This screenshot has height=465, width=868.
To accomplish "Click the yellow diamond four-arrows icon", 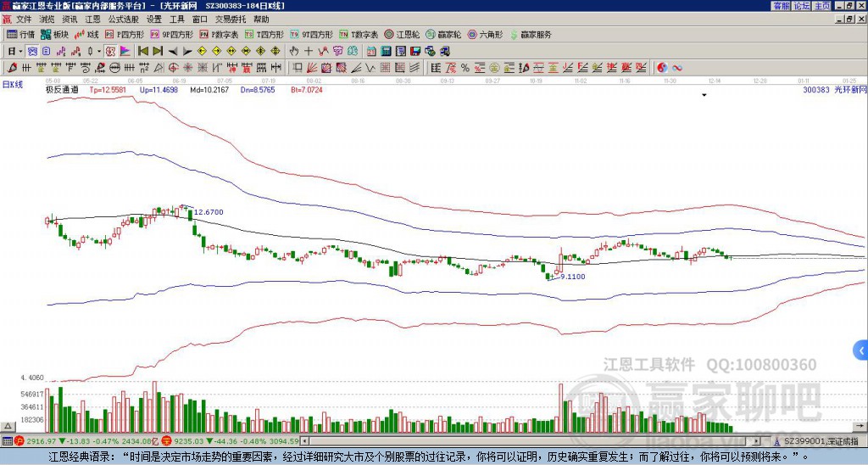I will (275, 52).
